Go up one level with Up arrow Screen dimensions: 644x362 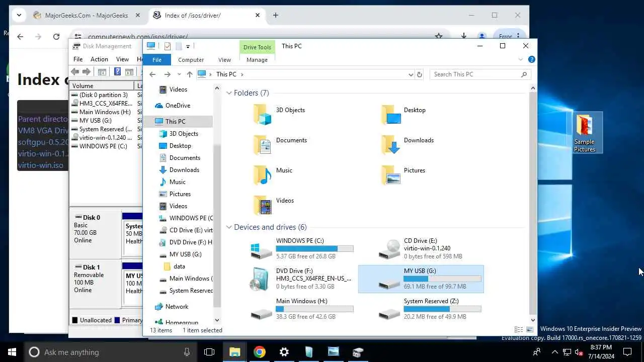[189, 74]
